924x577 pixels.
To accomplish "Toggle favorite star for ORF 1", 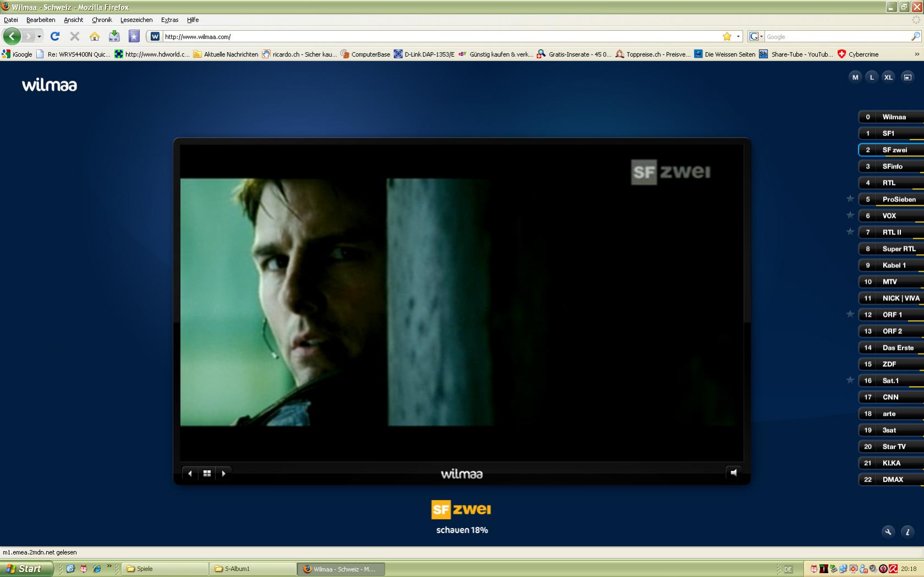I will pos(850,314).
